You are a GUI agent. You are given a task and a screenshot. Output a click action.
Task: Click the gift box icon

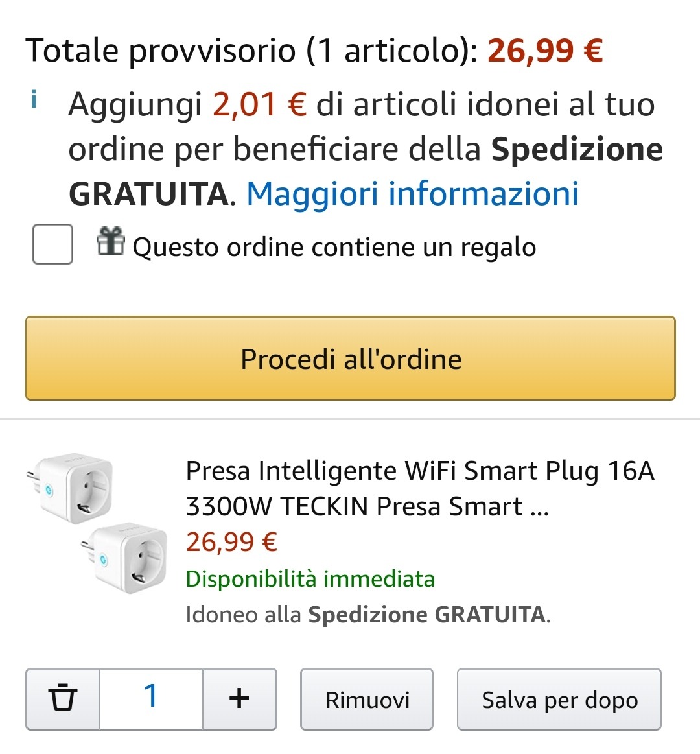pyautogui.click(x=110, y=242)
